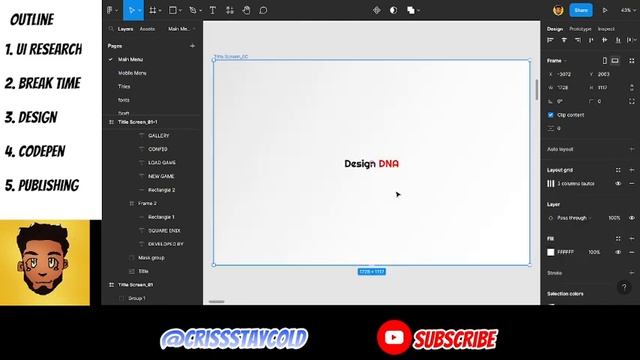Open the zoom percentage dropdown

click(628, 10)
